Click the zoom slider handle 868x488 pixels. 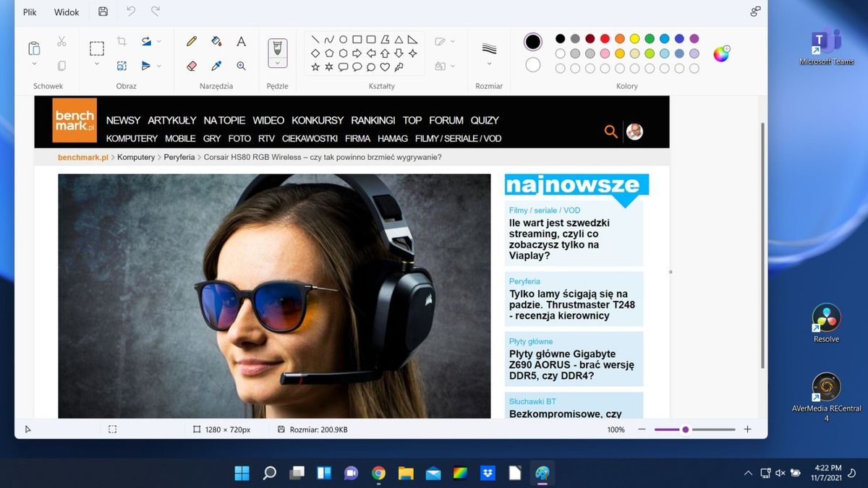(x=685, y=429)
